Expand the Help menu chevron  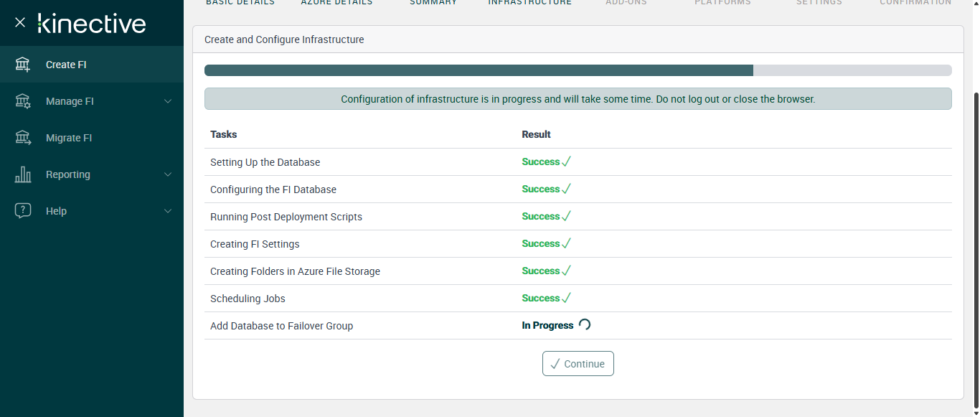[x=168, y=211]
